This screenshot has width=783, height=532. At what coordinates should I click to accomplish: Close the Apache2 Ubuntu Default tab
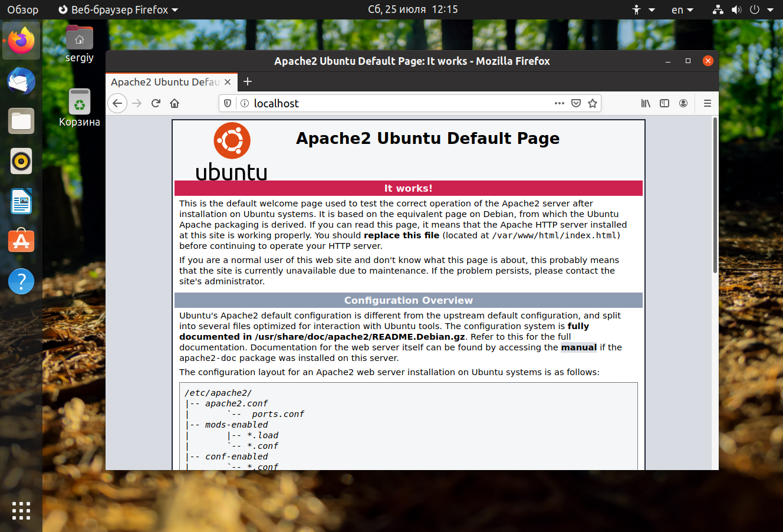click(228, 82)
